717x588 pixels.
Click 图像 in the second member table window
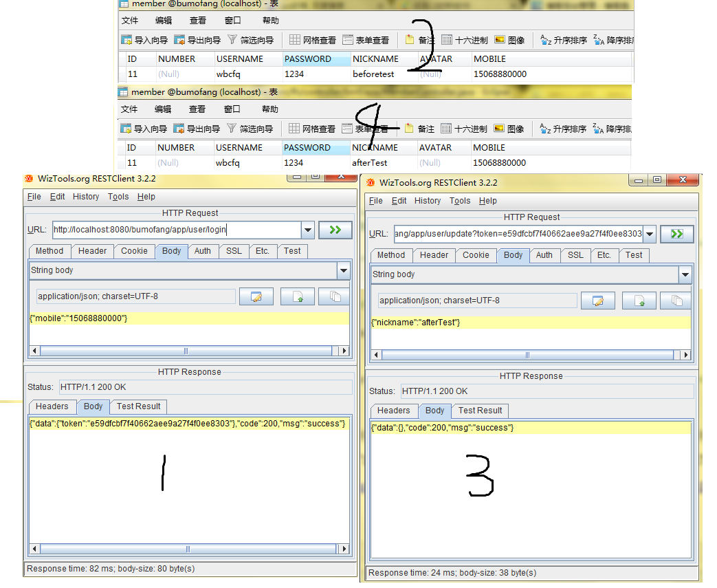point(509,129)
